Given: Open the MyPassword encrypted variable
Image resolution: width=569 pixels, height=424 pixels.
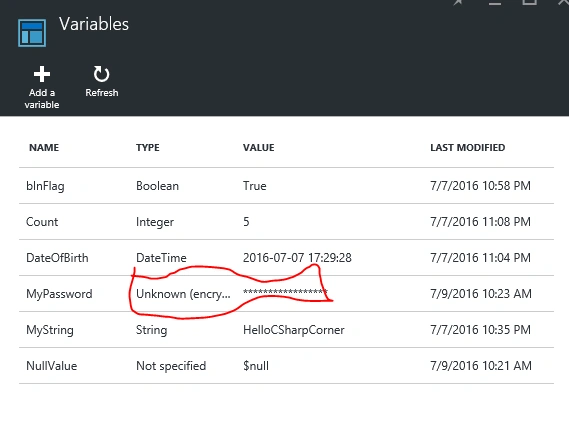Looking at the screenshot, I should click(286, 294).
